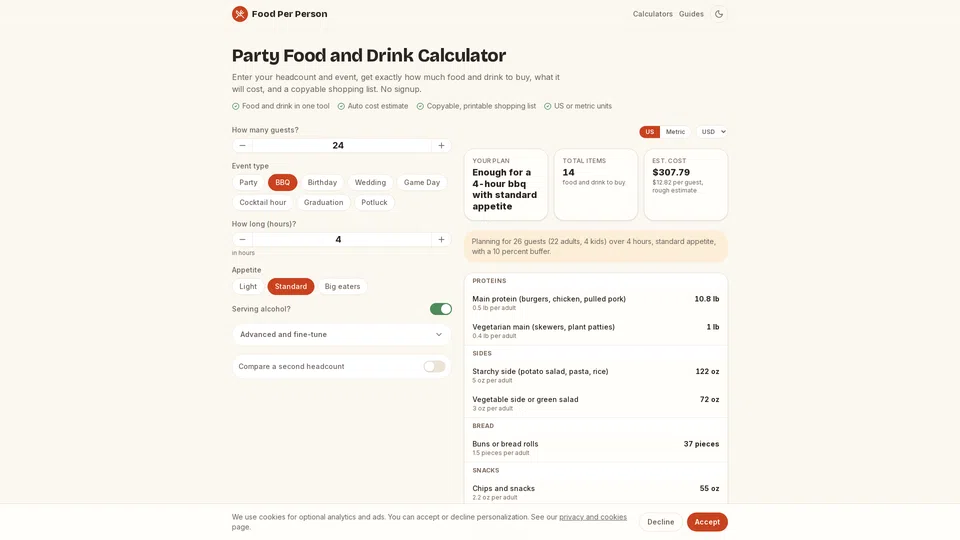Open the USD currency dropdown

713,132
